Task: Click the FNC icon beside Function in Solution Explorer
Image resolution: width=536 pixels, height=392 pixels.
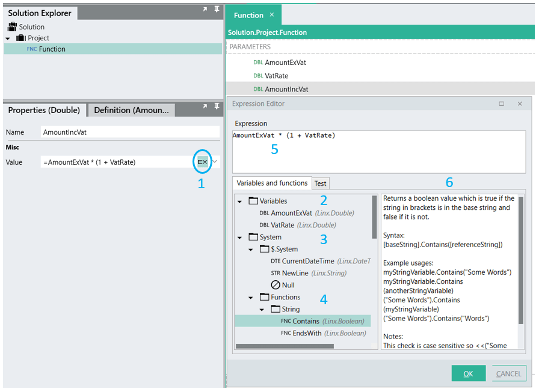Action: [32, 49]
